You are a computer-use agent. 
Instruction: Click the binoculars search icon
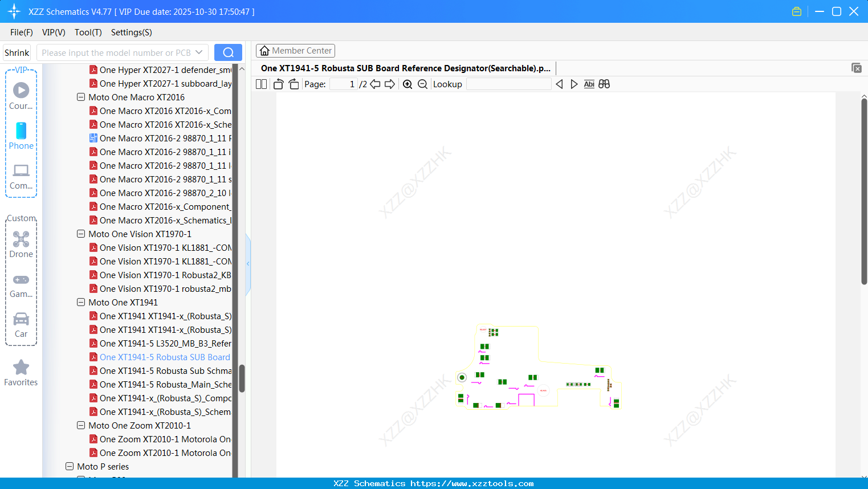604,84
